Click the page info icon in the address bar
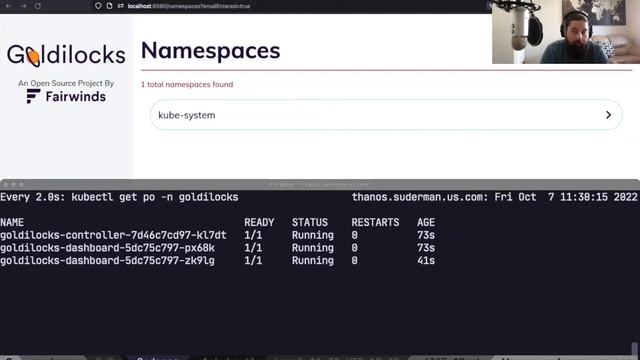 (x=109, y=6)
